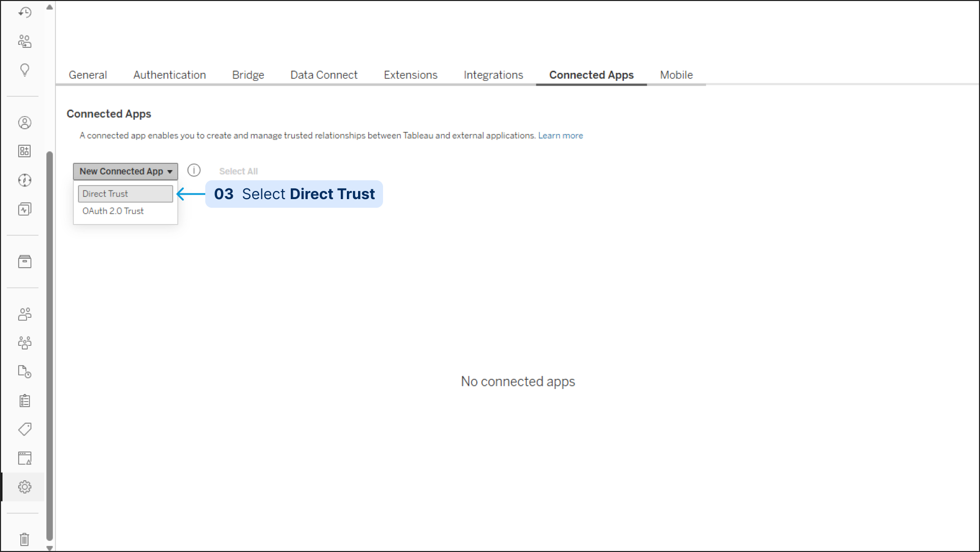Open the Explore compass icon
Image resolution: width=980 pixels, height=552 pixels.
point(24,180)
